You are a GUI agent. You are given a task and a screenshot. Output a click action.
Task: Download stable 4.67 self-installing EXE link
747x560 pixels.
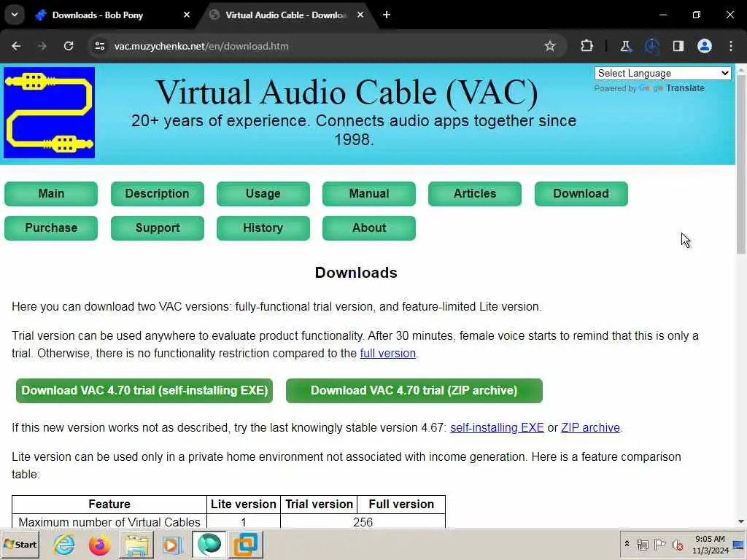497,427
